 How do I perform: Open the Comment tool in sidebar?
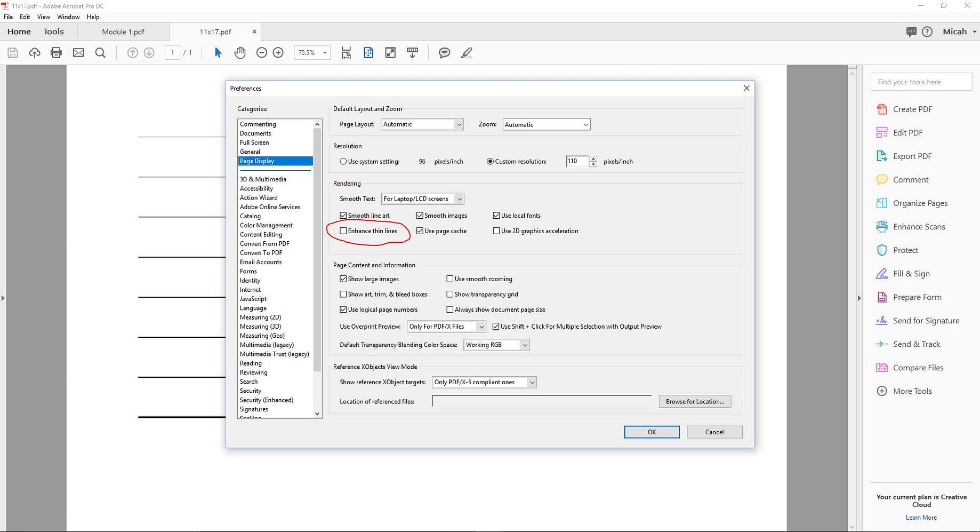pos(902,180)
